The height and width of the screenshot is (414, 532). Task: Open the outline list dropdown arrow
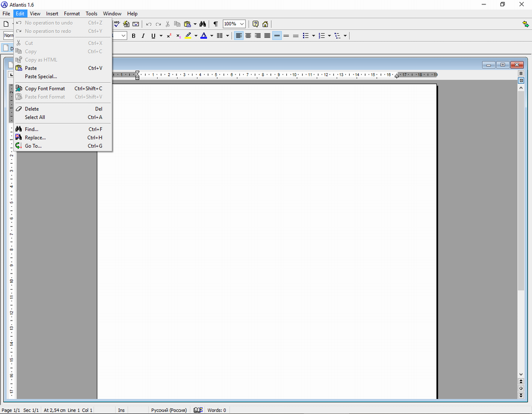point(345,36)
